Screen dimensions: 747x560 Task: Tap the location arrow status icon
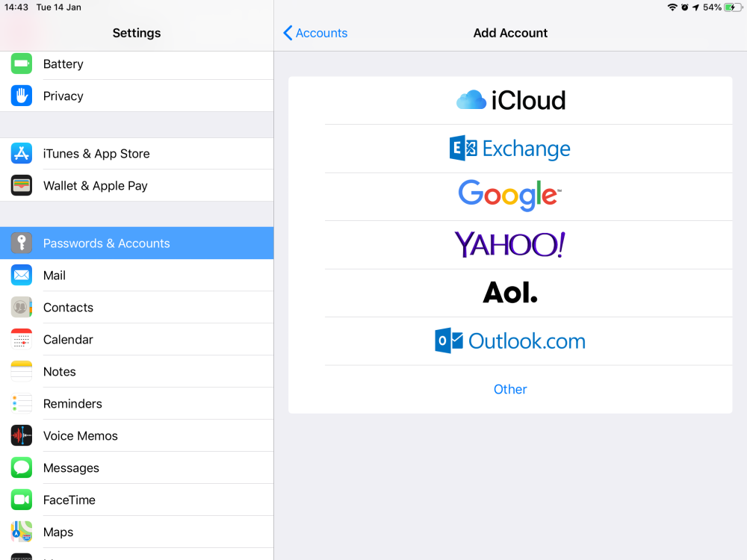coord(695,7)
